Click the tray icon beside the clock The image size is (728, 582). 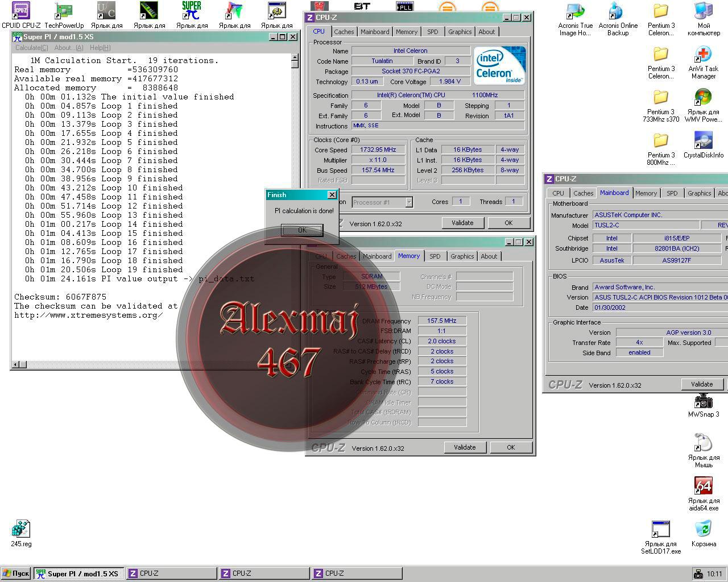coord(698,573)
